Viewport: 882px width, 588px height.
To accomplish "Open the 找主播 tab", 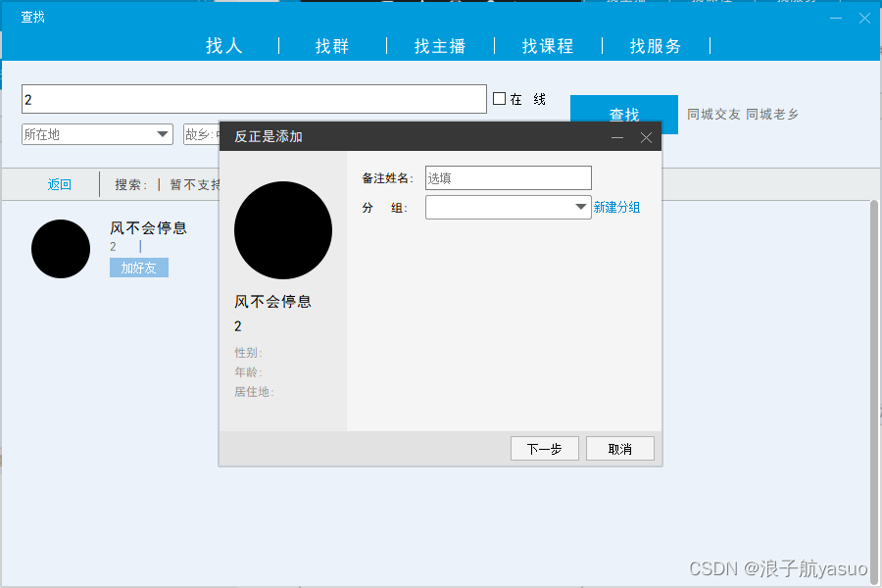I will pyautogui.click(x=440, y=45).
